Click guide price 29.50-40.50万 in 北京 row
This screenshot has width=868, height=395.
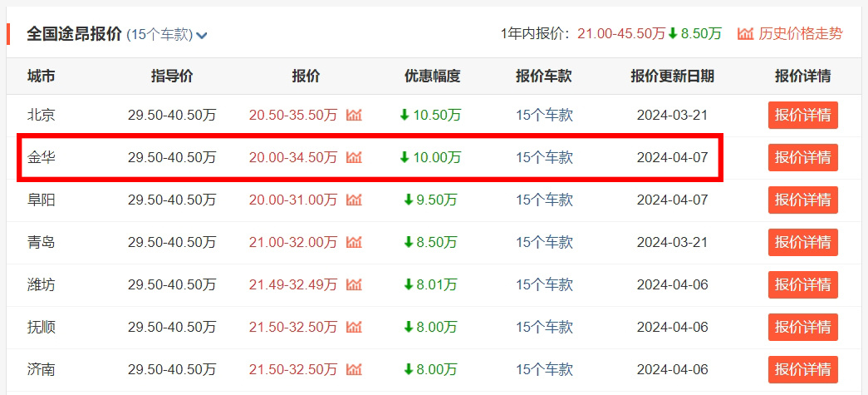click(172, 116)
